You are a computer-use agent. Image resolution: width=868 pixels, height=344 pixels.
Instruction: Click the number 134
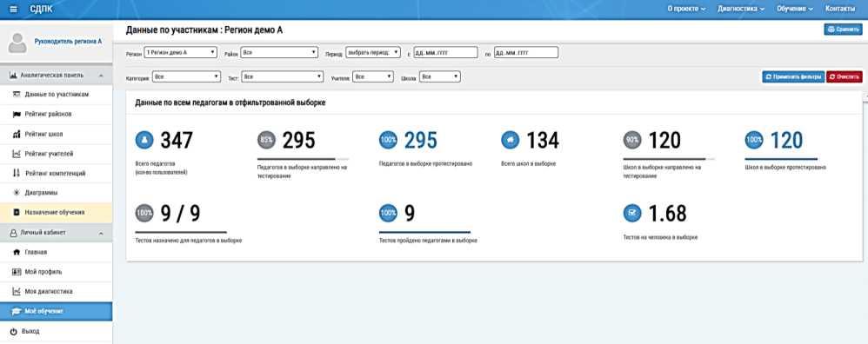click(543, 141)
